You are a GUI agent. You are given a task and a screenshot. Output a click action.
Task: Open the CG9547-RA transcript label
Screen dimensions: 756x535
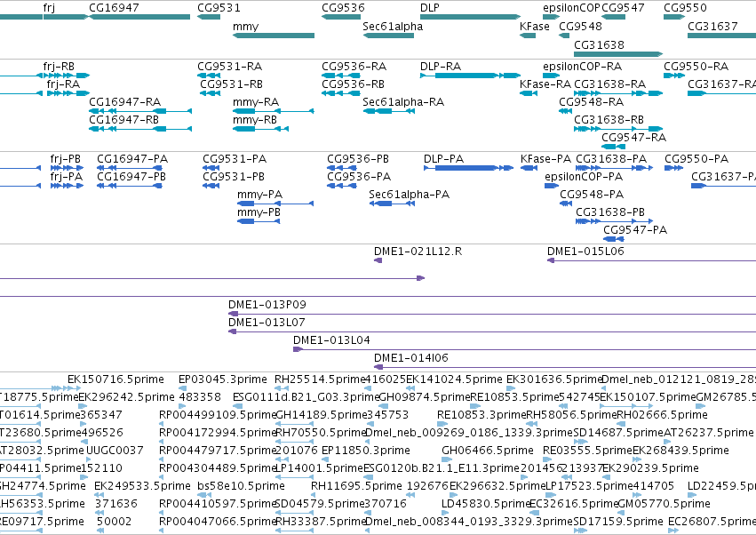pyautogui.click(x=633, y=138)
